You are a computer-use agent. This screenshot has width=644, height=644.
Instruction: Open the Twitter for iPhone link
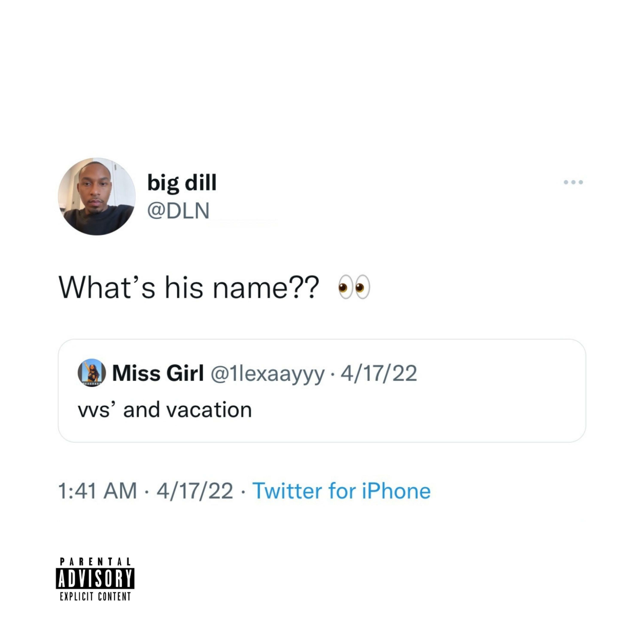tap(342, 491)
